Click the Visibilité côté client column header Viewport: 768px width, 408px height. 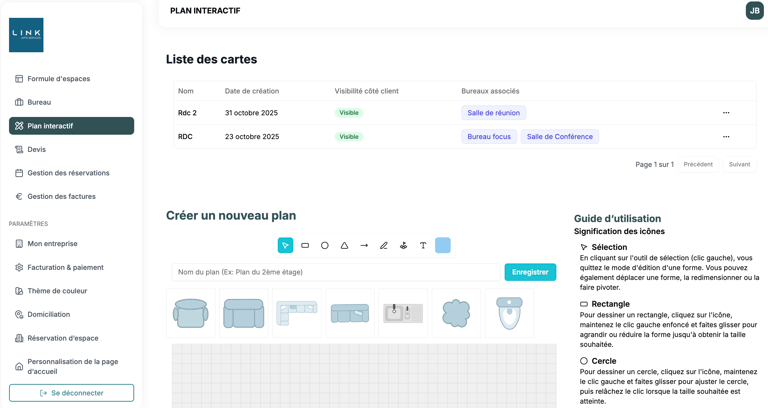[x=366, y=91]
